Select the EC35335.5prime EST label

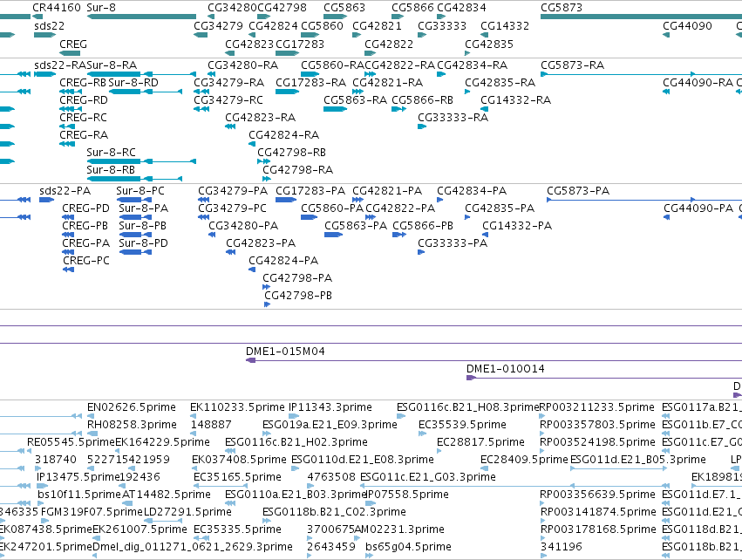(x=237, y=529)
